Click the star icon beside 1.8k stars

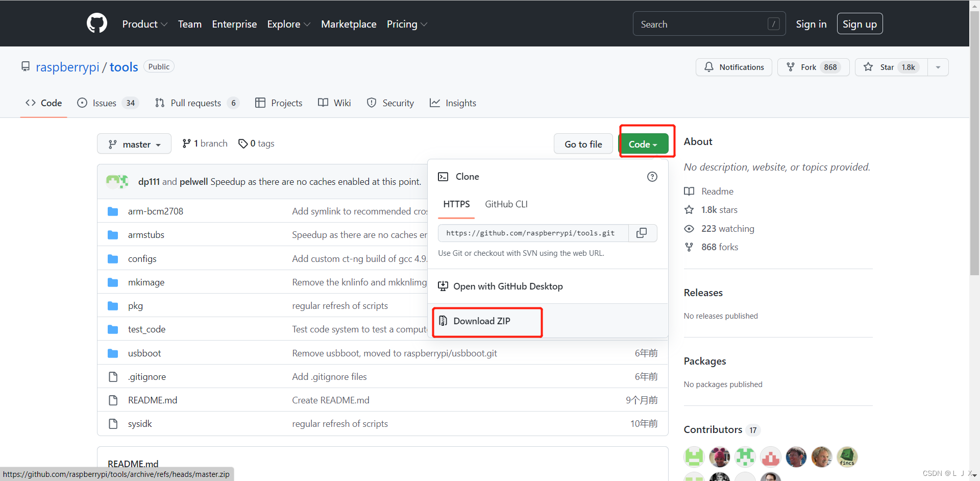pyautogui.click(x=689, y=210)
